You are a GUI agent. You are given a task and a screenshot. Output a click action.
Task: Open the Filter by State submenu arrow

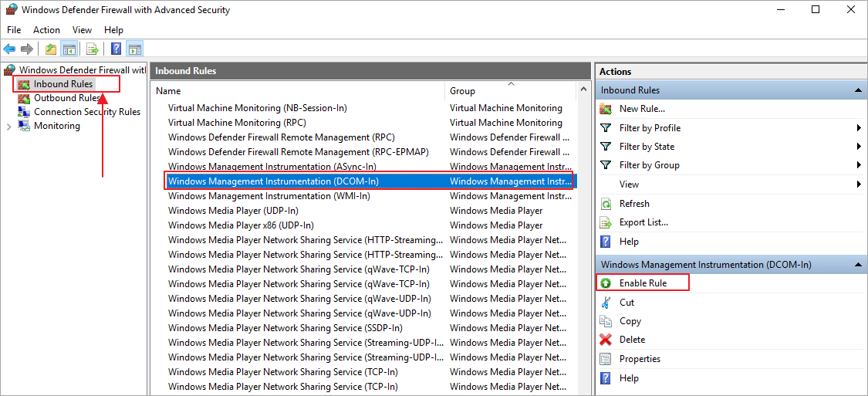click(x=859, y=147)
